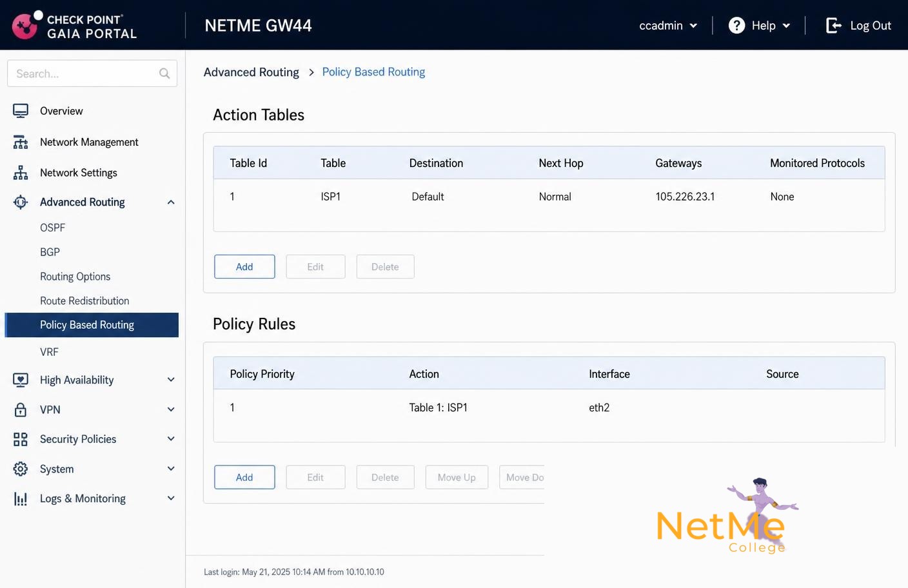Screen dimensions: 908x588
Task: Click the Log Out link
Action: click(871, 25)
